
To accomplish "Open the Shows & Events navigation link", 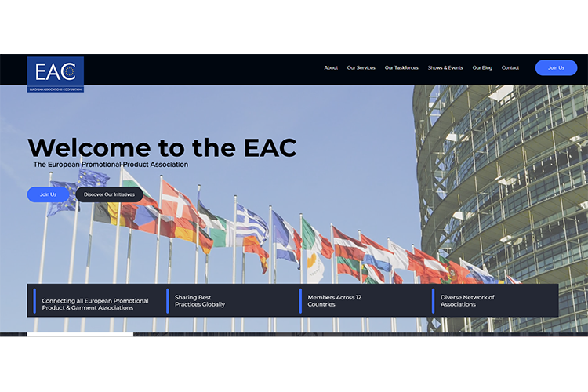I will tap(445, 68).
